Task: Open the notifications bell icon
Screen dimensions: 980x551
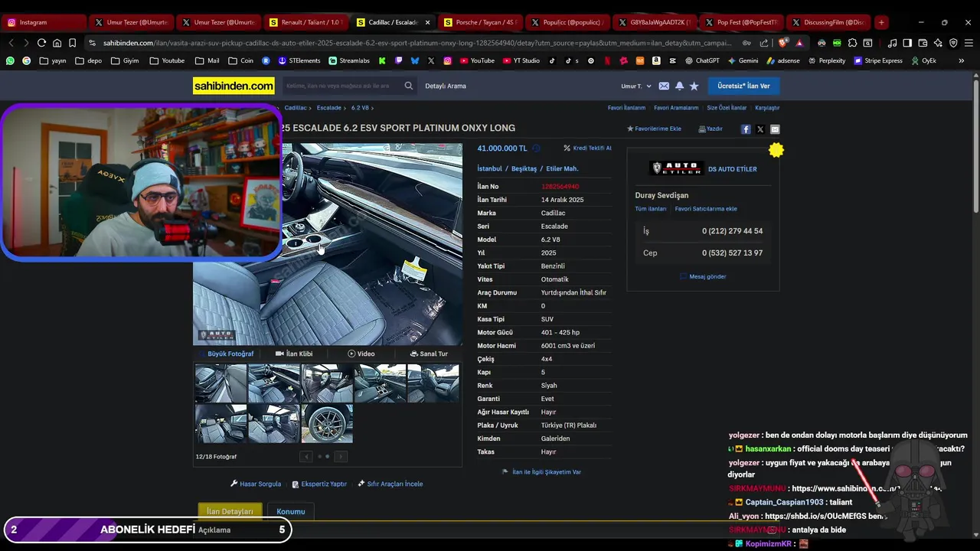Action: (x=679, y=86)
